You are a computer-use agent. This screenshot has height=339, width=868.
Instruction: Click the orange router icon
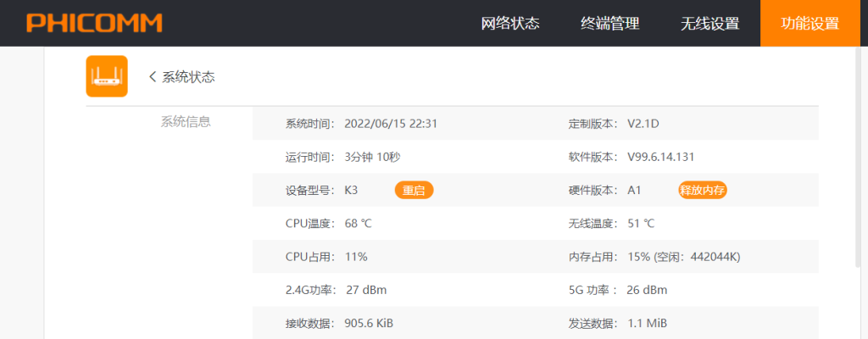click(107, 76)
